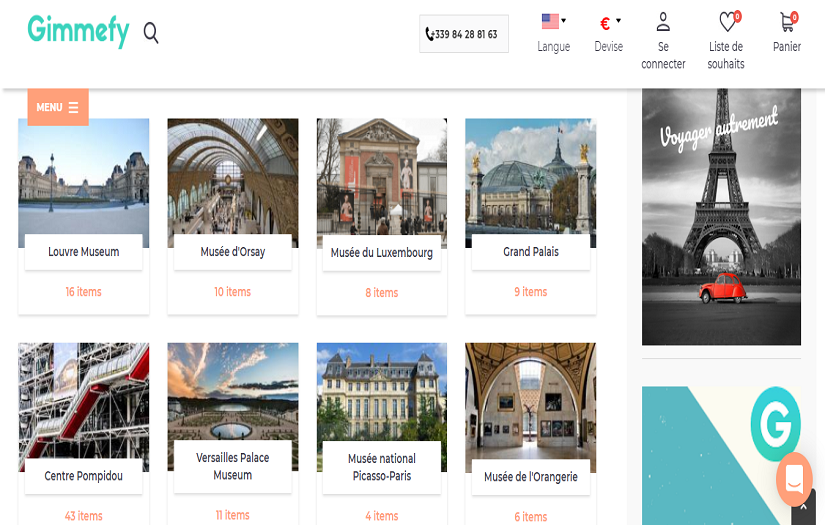Open the Gimmefy home logo
The width and height of the screenshot is (825, 525).
click(x=78, y=31)
